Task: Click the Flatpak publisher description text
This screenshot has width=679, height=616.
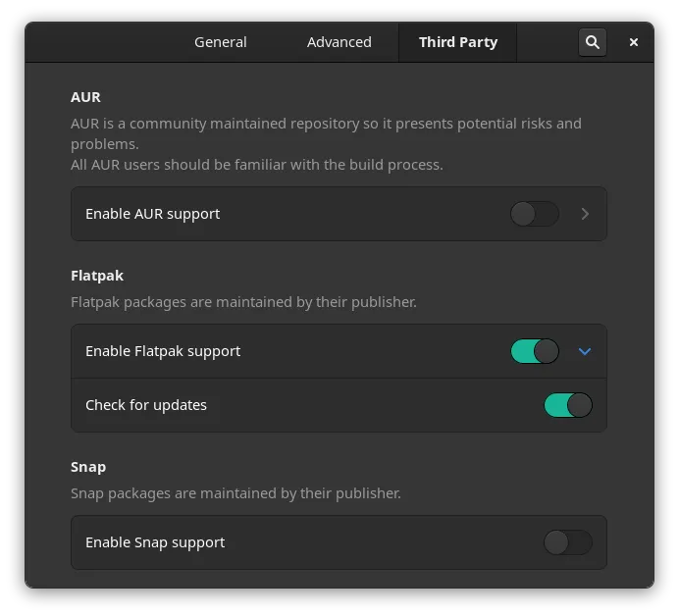Action: pyautogui.click(x=243, y=302)
